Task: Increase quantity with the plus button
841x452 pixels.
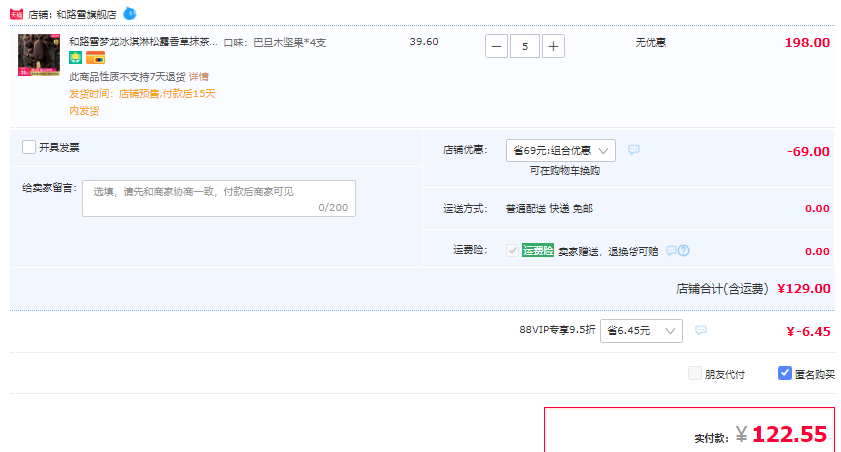Action: pos(553,47)
